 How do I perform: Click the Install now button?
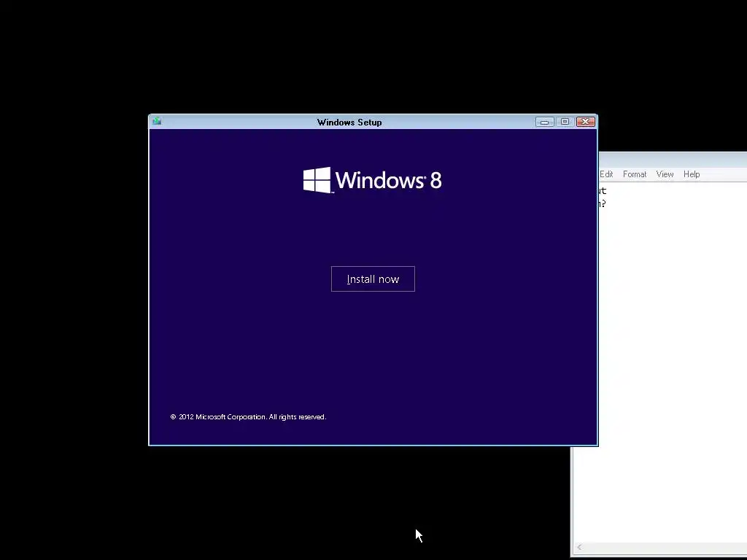pos(373,279)
